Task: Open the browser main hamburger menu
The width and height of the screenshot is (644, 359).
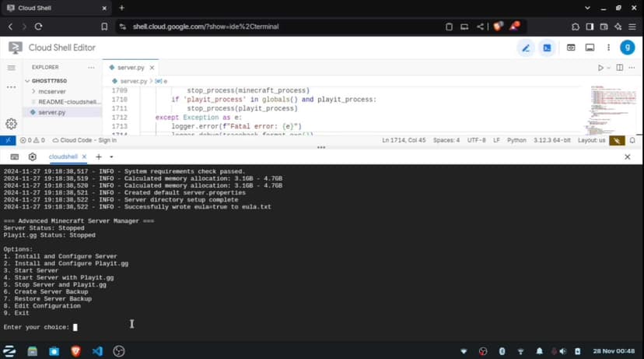Action: [x=632, y=26]
